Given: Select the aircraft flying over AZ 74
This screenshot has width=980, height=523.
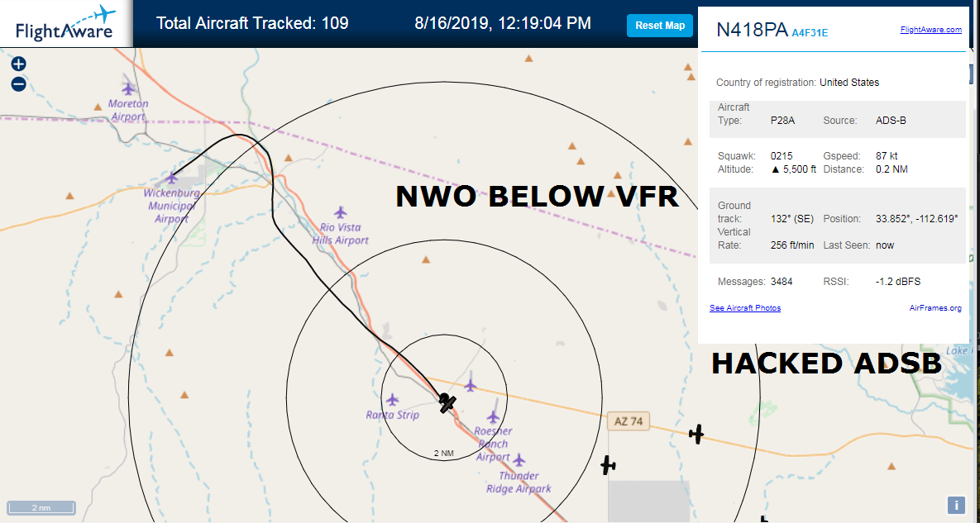Looking at the screenshot, I should pyautogui.click(x=696, y=434).
